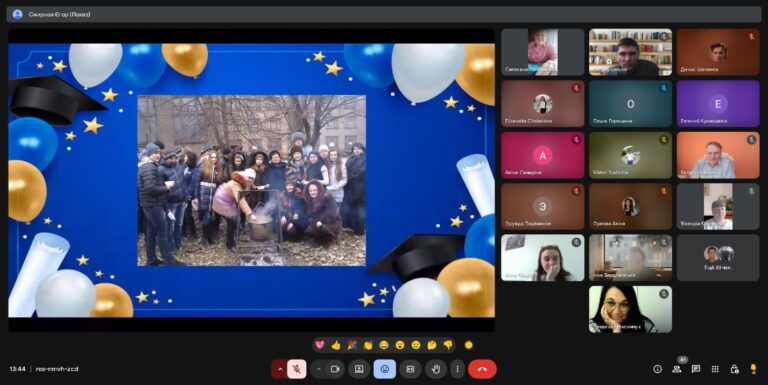The height and width of the screenshot is (385, 768).
Task: Click muted mic icon on letter Э tile
Action: point(576,192)
